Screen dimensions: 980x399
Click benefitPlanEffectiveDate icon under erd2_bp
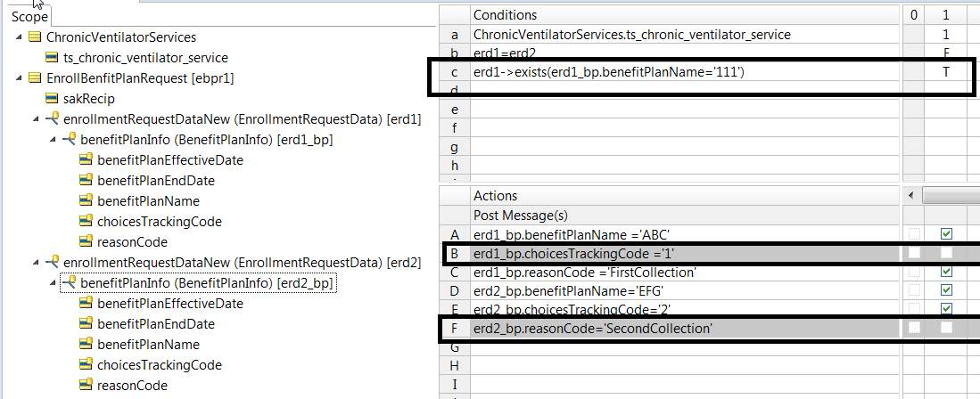86,304
